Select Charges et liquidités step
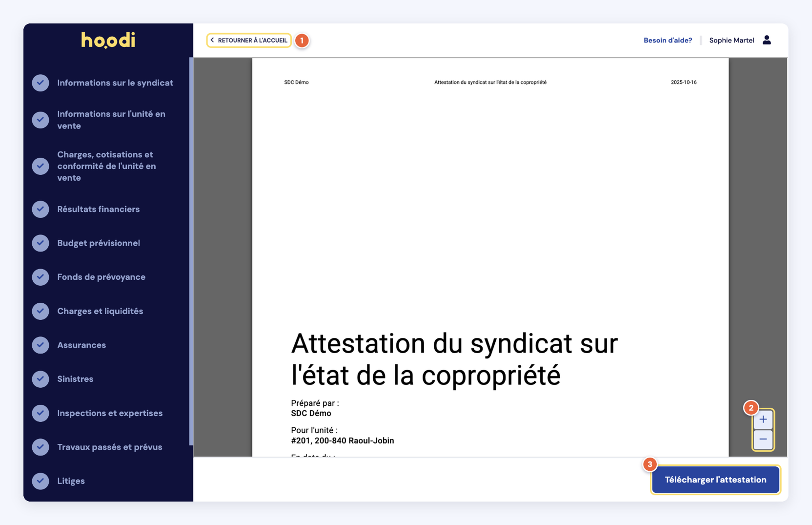 point(100,311)
